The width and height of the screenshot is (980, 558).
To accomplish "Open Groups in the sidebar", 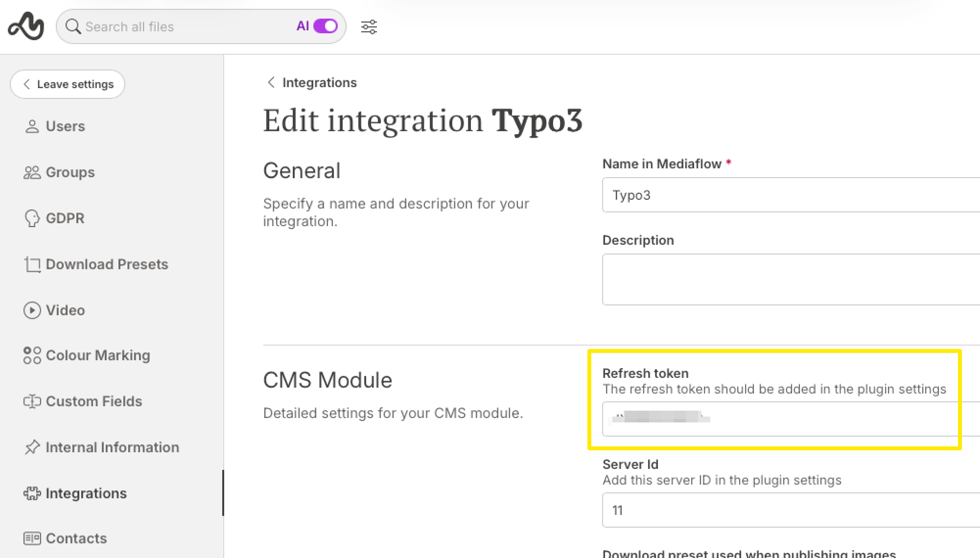I will pos(70,172).
